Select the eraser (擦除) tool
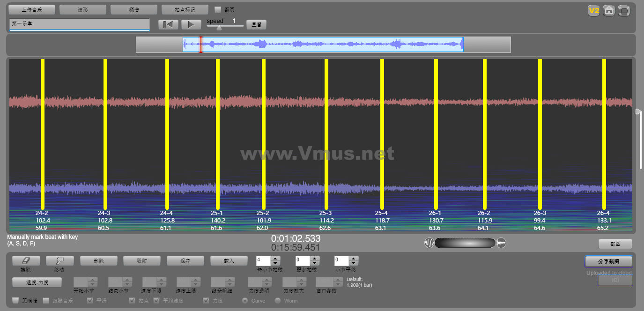The height and width of the screenshot is (311, 644). point(26,261)
